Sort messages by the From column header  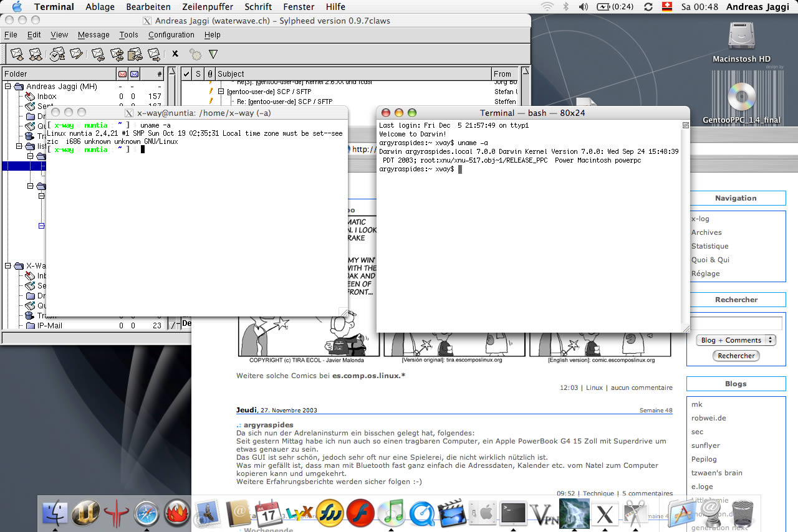coord(505,74)
